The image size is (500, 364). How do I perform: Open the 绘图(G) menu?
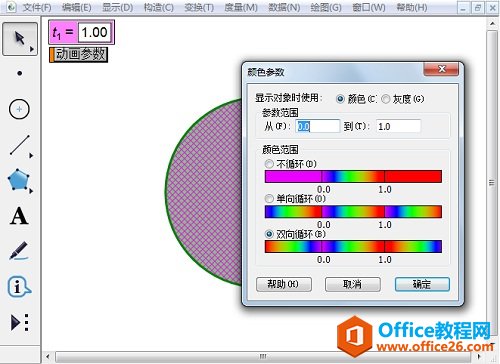click(326, 7)
